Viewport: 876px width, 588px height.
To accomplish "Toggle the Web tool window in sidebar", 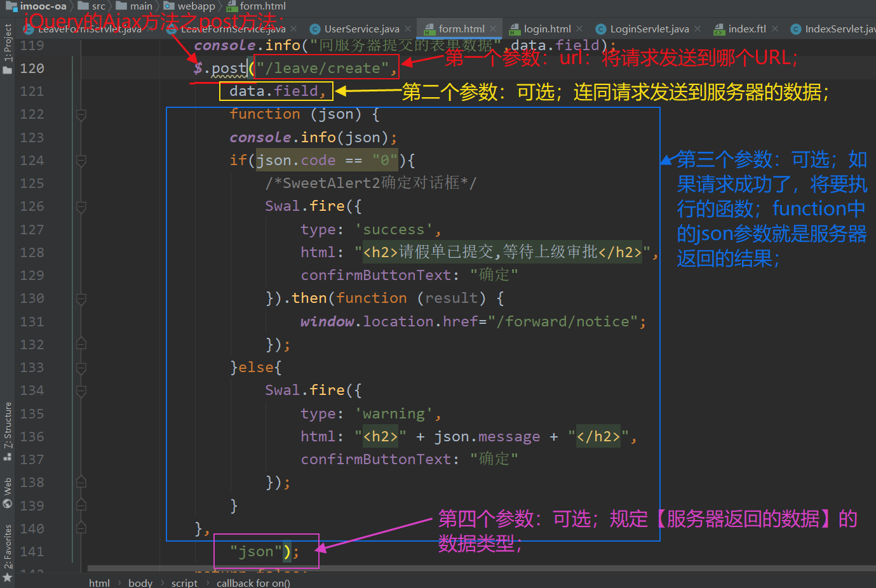I will 7,489.
